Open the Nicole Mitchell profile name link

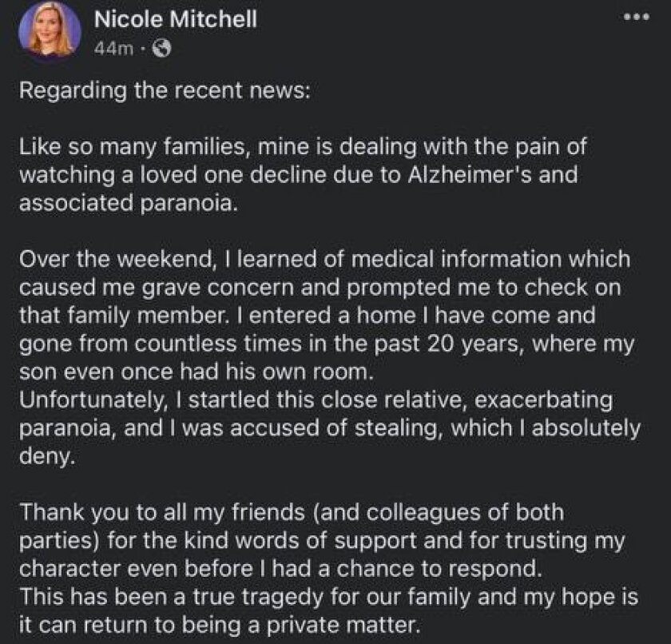click(x=175, y=21)
